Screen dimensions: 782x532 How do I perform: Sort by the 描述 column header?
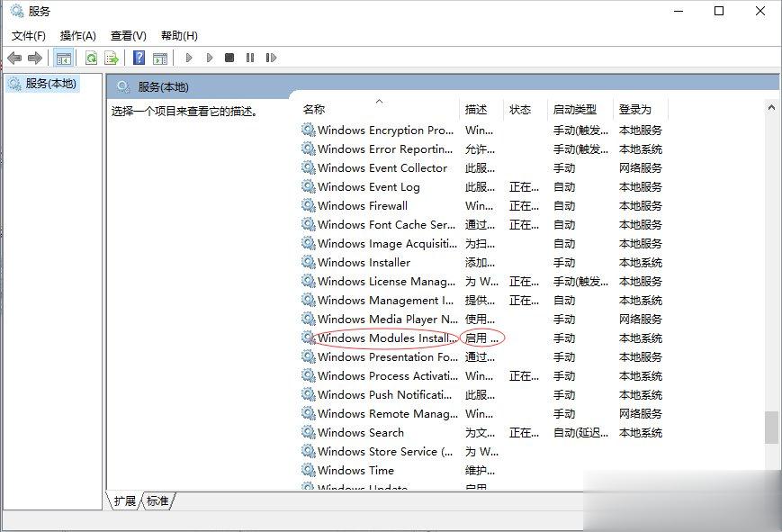coord(481,109)
